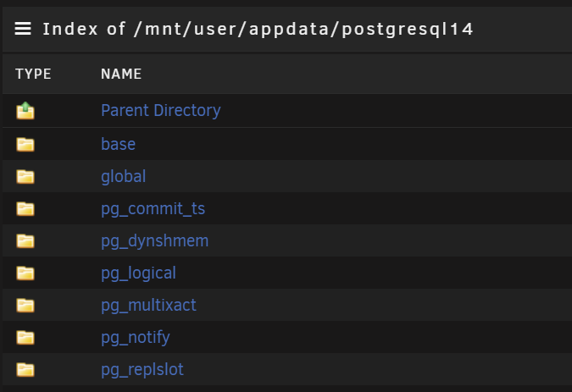
Task: Open the pg_multixact folder link
Action: point(148,306)
